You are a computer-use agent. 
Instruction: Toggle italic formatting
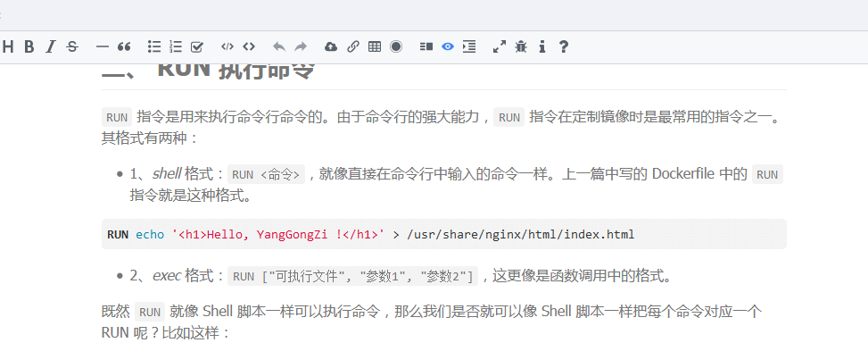(x=50, y=47)
